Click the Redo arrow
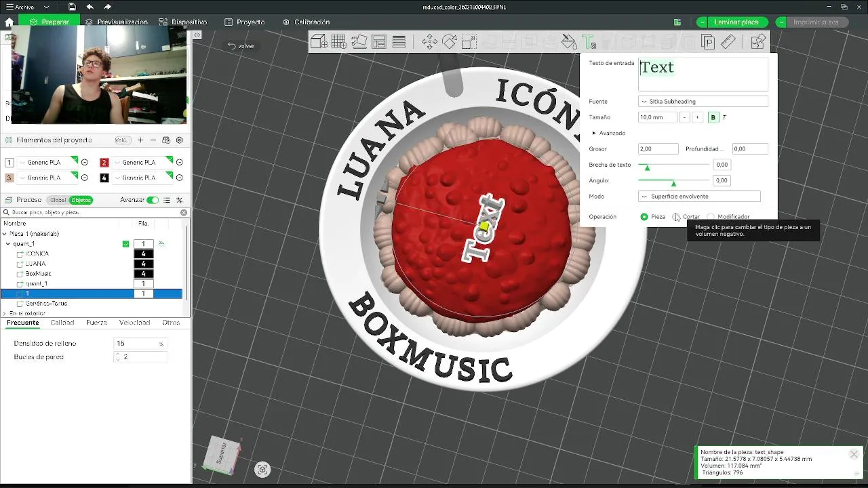Viewport: 868px width, 488px height. coord(107,7)
